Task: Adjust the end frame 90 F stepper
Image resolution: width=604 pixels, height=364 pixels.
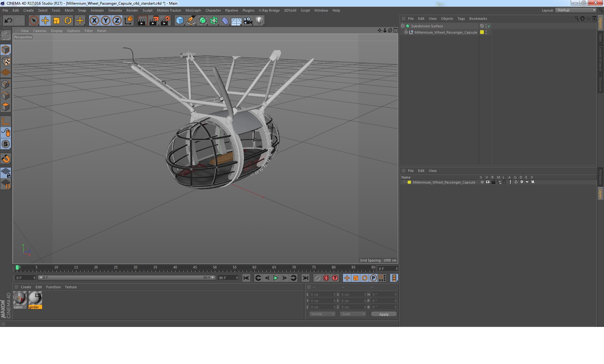Action: point(237,278)
